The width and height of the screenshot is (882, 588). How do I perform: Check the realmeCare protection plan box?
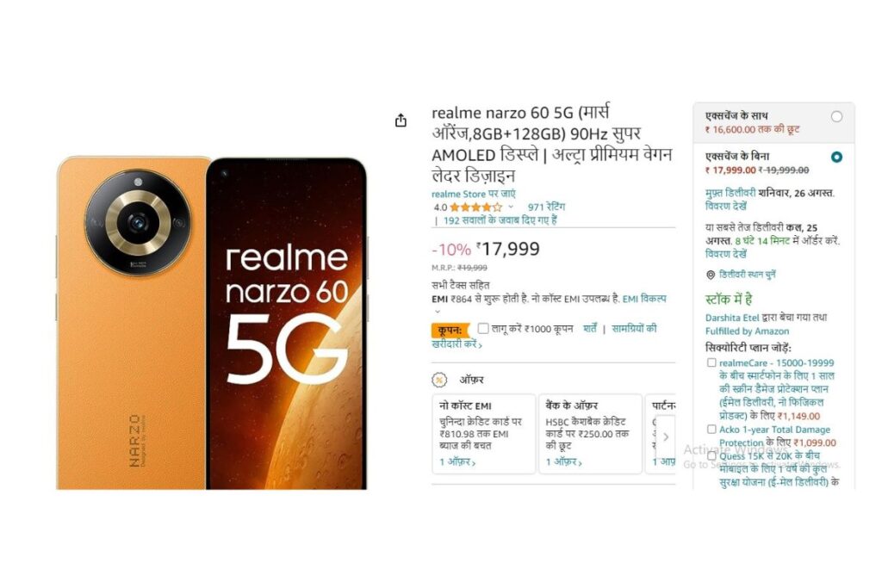pyautogui.click(x=711, y=363)
